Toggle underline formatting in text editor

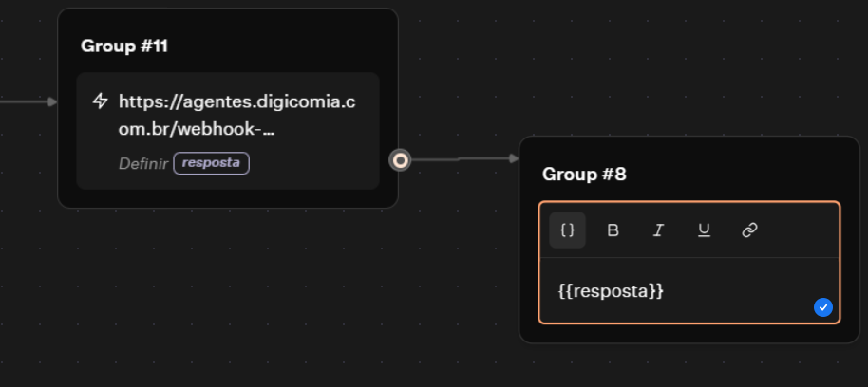(x=704, y=230)
